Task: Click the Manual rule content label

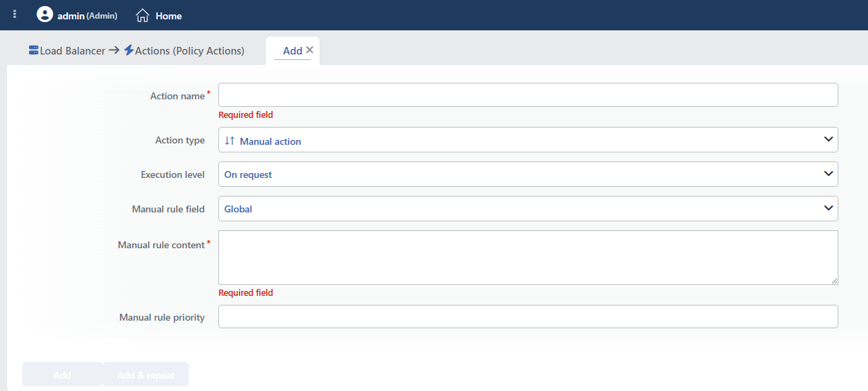Action: tap(161, 245)
